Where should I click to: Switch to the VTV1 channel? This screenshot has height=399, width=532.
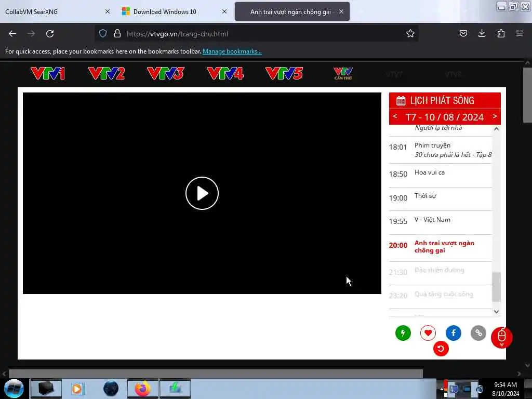(x=48, y=74)
